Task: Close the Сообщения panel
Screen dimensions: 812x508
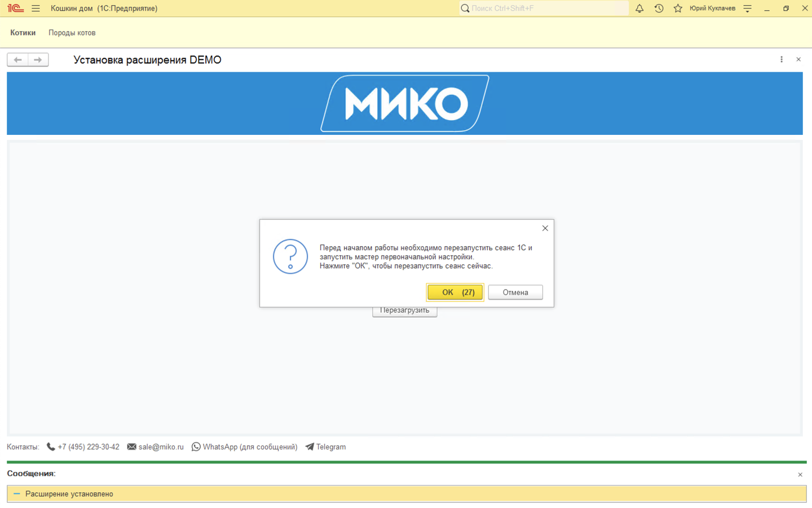Action: coord(800,475)
